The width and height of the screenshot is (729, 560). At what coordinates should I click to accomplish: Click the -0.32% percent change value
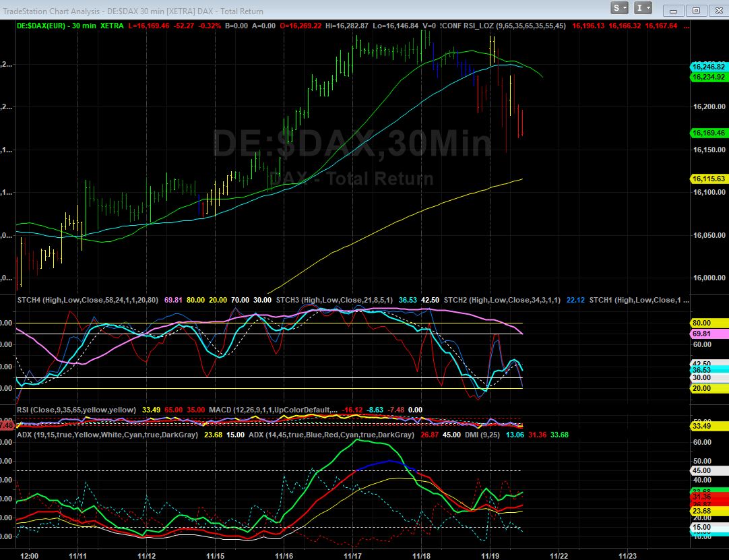(210, 26)
